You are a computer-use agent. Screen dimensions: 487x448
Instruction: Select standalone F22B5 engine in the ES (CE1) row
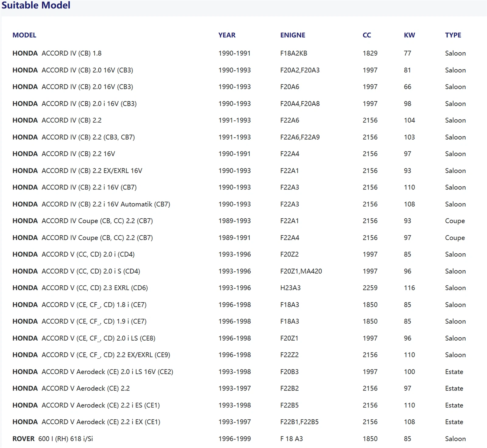[x=289, y=405]
